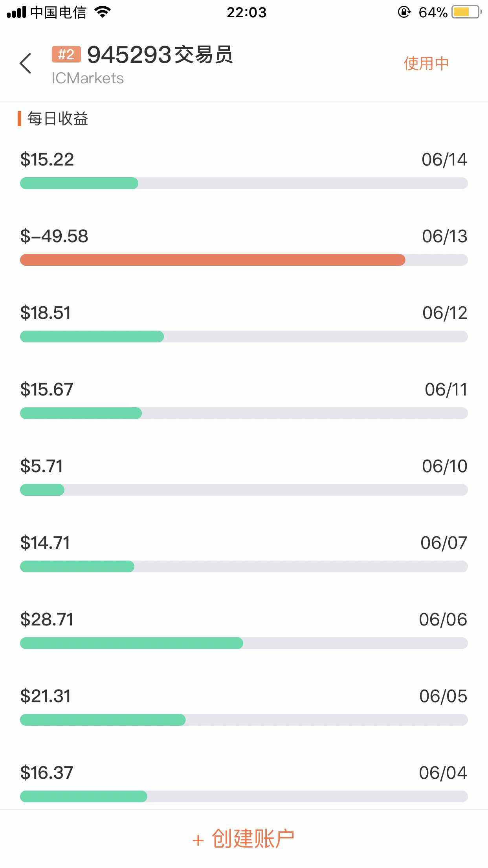
Task: Tap the plus icon beside 创建账户
Action: [x=198, y=840]
